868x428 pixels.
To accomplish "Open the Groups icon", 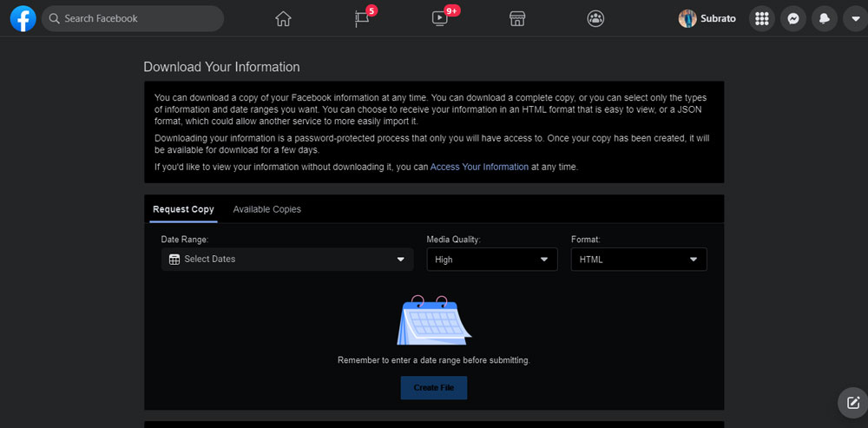I will [595, 19].
